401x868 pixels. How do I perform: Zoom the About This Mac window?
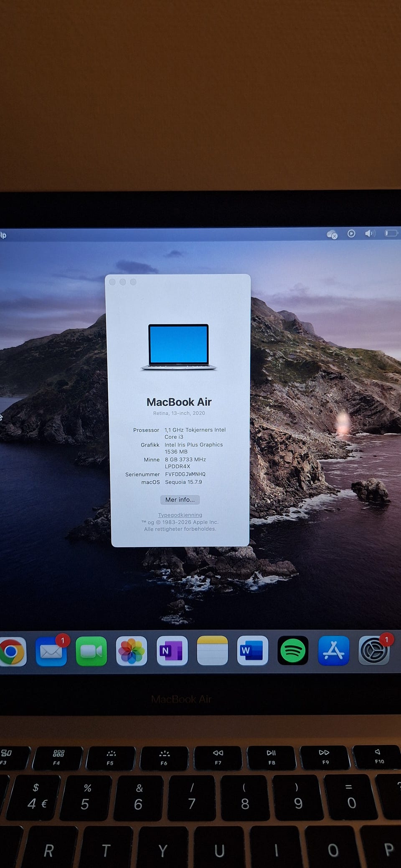[133, 282]
